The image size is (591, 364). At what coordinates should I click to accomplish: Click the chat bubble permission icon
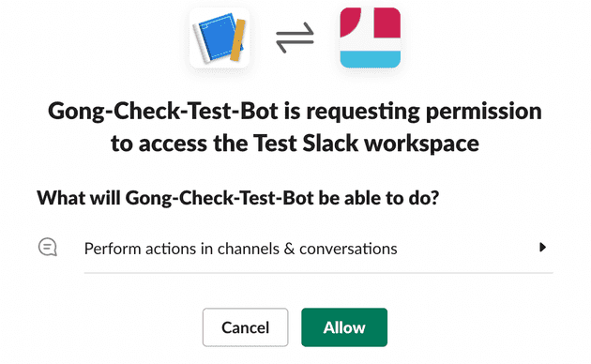click(48, 247)
